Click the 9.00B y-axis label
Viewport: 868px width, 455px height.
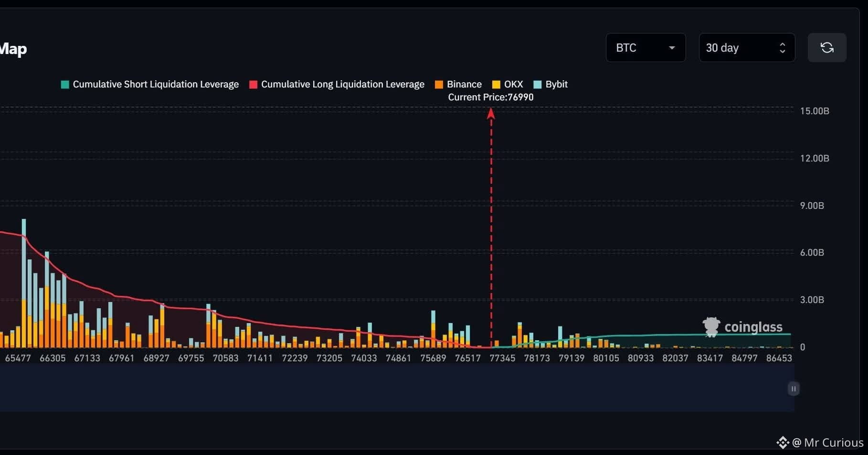(812, 206)
